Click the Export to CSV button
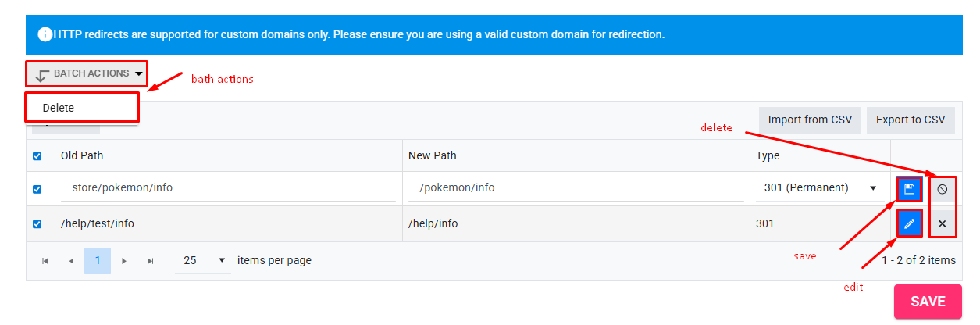The width and height of the screenshot is (980, 325). click(x=911, y=120)
